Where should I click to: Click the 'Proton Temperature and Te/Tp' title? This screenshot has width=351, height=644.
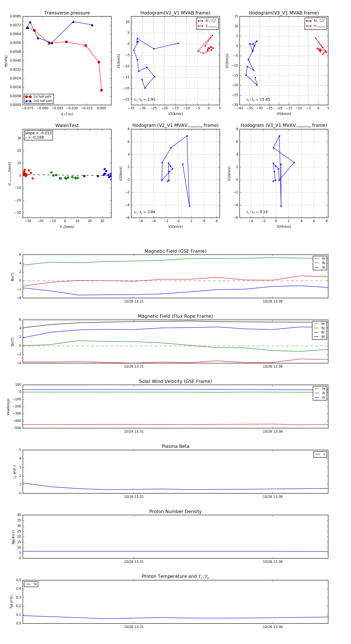[175, 577]
